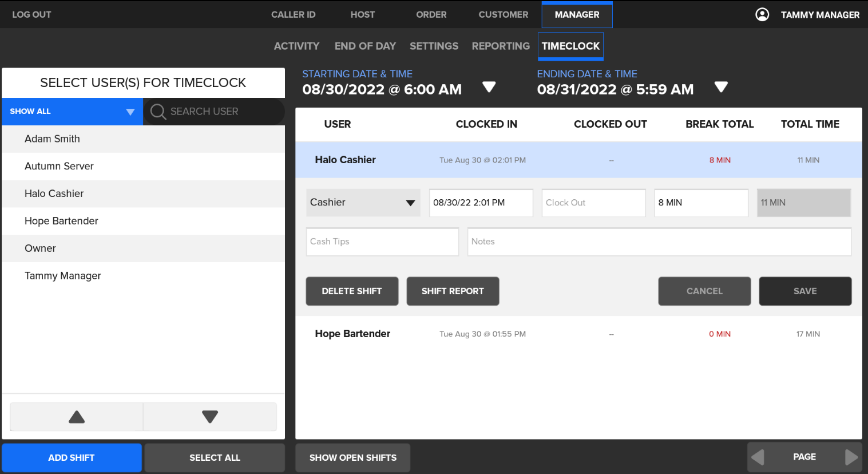Open the Ending Date & Time picker

pyautogui.click(x=721, y=86)
